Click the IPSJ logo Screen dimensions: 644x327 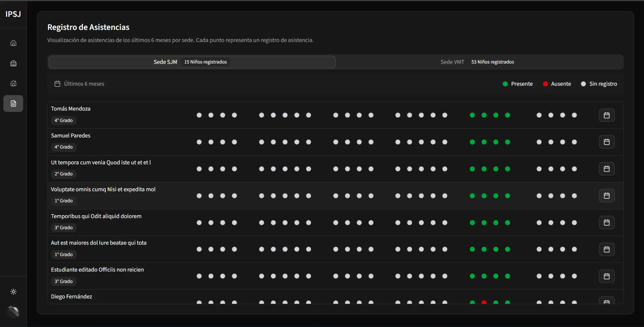(x=13, y=14)
